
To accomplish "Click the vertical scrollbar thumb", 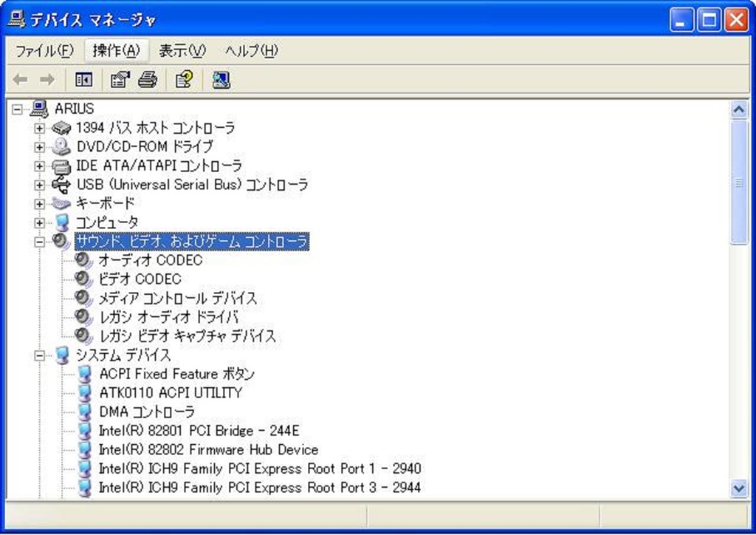I will 738,183.
